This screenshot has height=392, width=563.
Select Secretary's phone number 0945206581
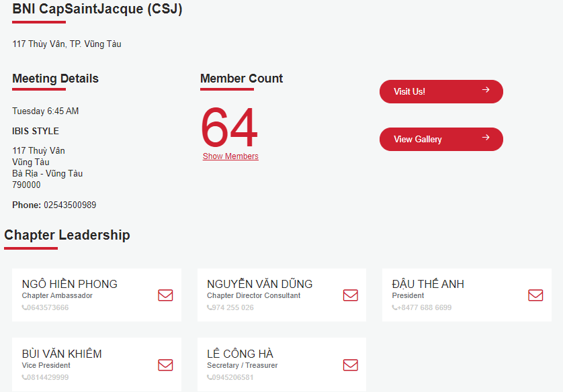pos(232,378)
